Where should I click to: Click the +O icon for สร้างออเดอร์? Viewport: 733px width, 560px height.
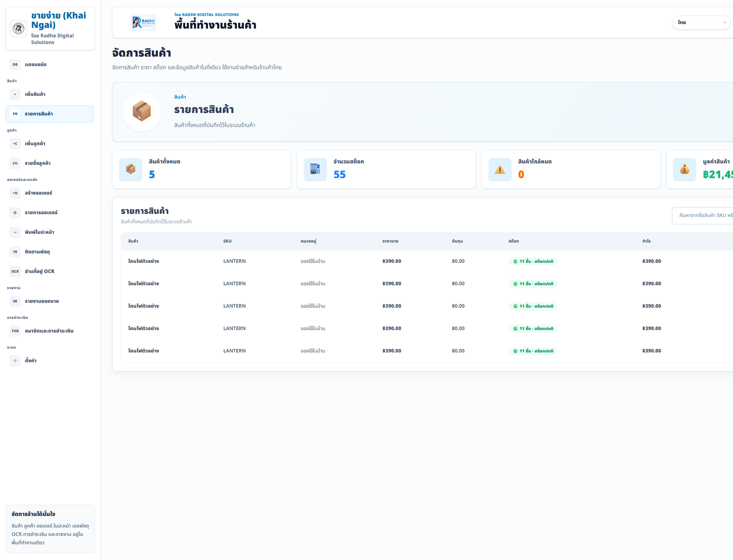point(15,193)
